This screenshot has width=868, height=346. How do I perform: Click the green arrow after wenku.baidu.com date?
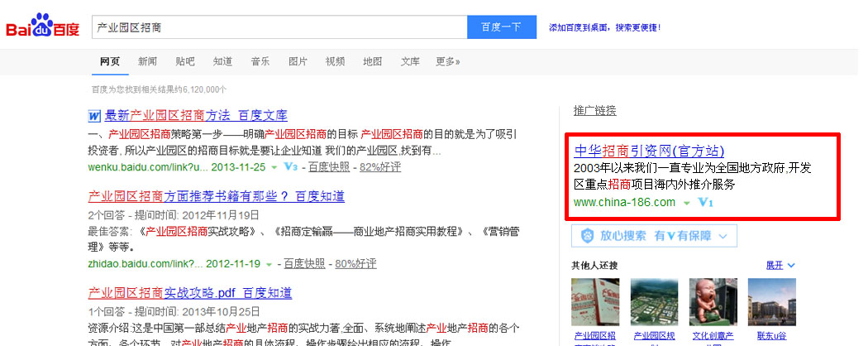point(275,167)
